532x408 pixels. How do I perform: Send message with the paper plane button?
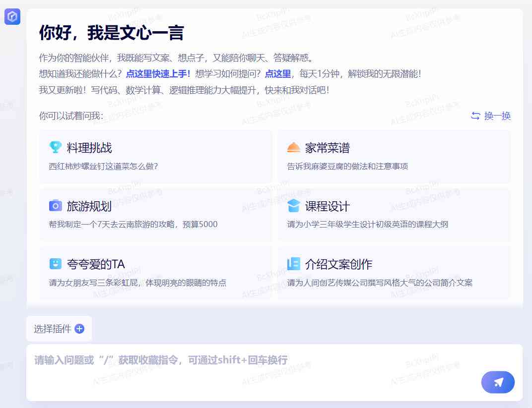point(498,382)
